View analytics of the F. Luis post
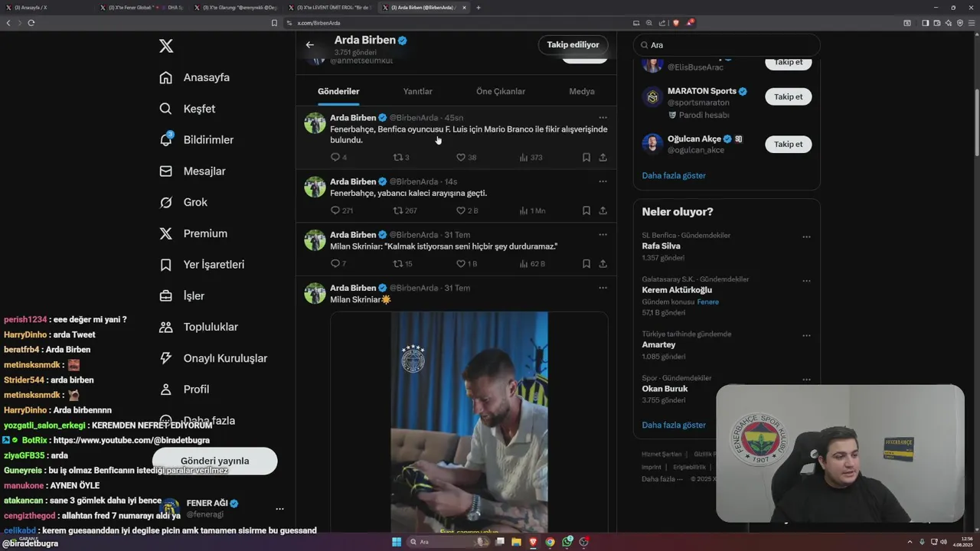Screen dimensions: 980x551 [531, 158]
